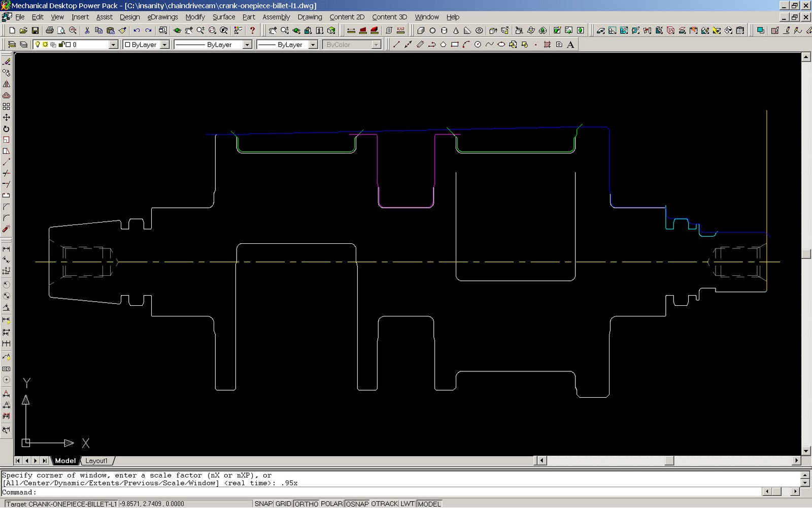Select the Multiline Text A tool
This screenshot has height=508, width=812.
(570, 45)
